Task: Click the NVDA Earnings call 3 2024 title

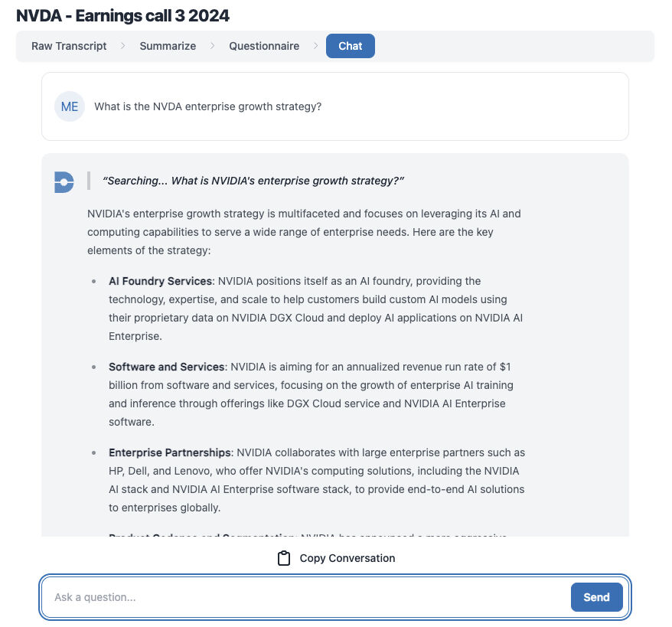Action: pos(122,15)
